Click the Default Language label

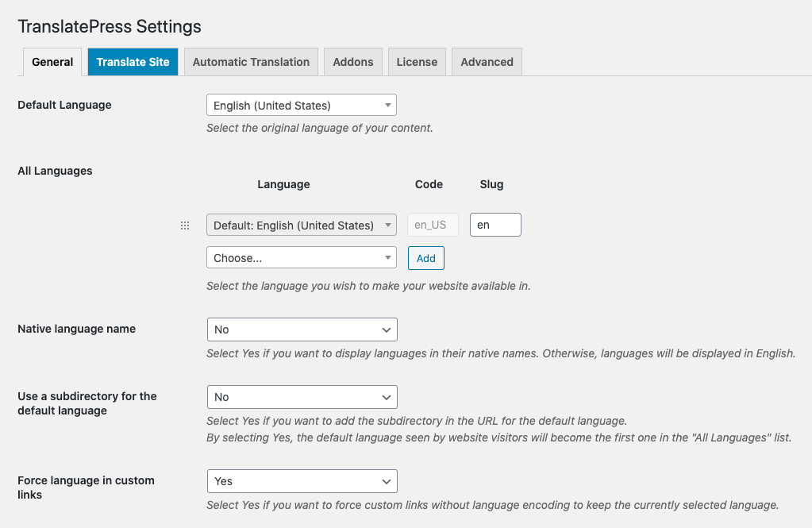tap(65, 105)
